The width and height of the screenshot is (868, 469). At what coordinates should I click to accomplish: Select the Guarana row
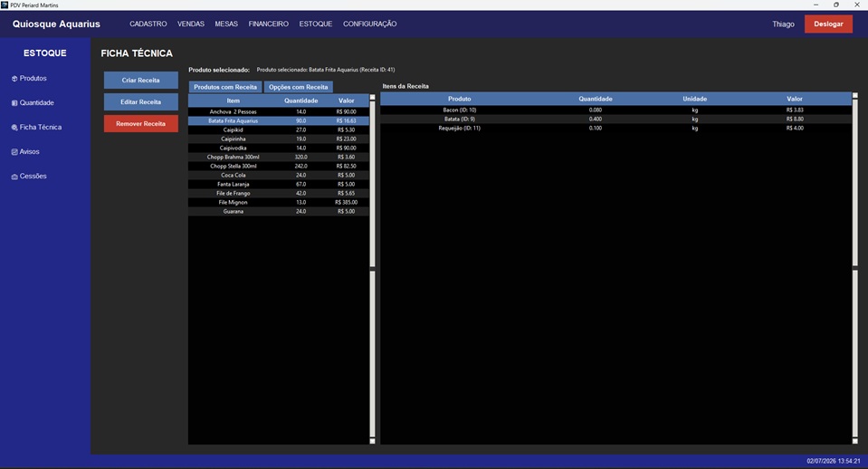click(279, 212)
